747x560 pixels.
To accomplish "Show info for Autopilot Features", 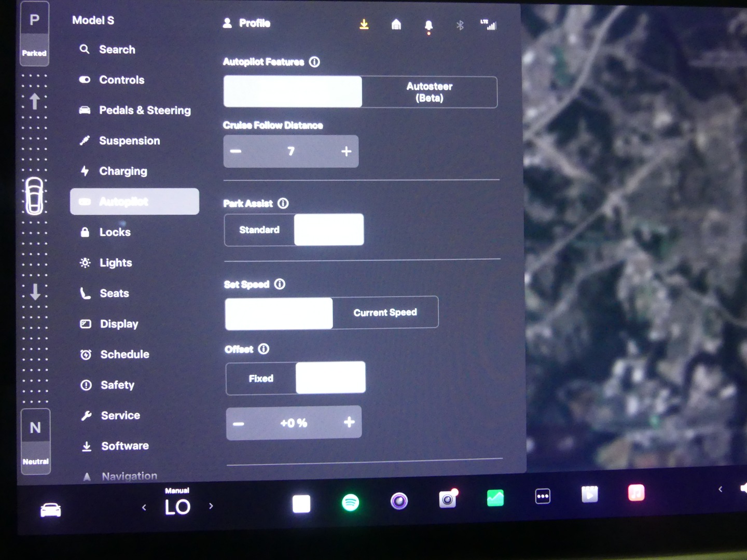I will click(314, 62).
